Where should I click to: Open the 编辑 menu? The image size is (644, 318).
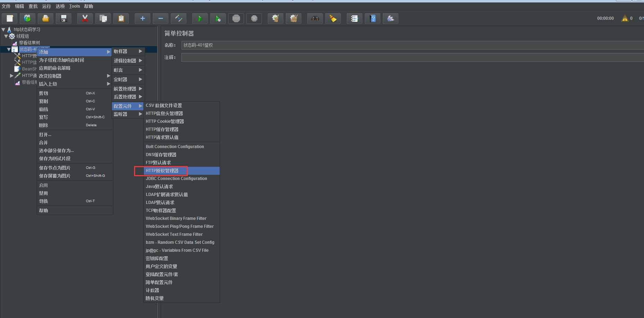pos(19,6)
